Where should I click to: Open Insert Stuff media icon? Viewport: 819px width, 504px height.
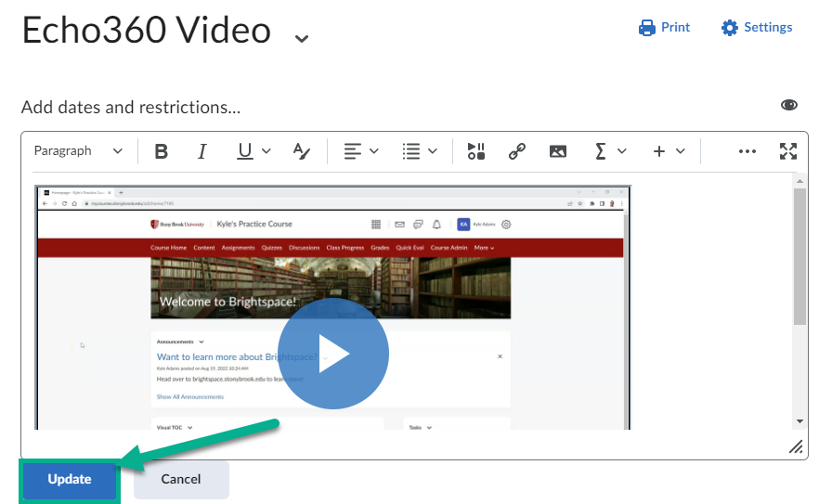pos(475,151)
